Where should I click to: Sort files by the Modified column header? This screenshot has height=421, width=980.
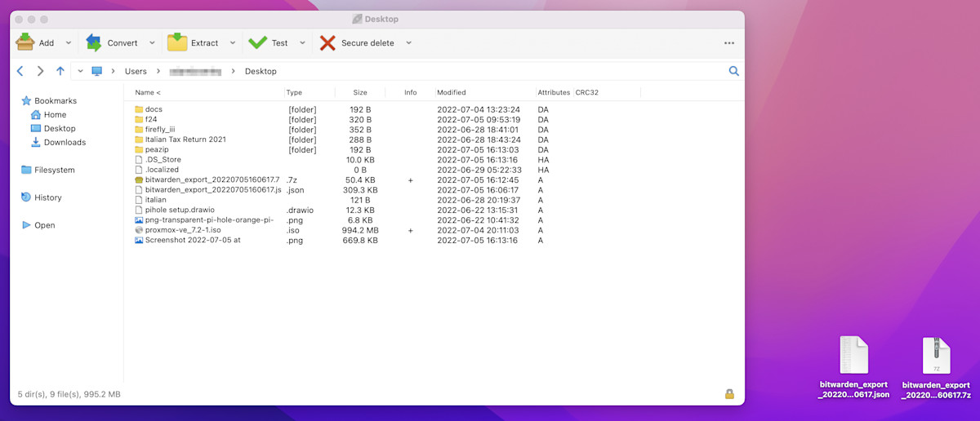tap(451, 92)
